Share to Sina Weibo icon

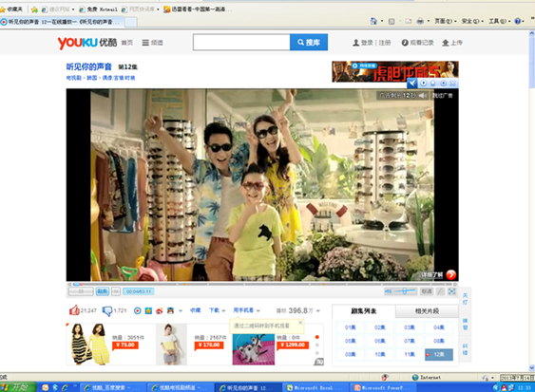[160, 310]
